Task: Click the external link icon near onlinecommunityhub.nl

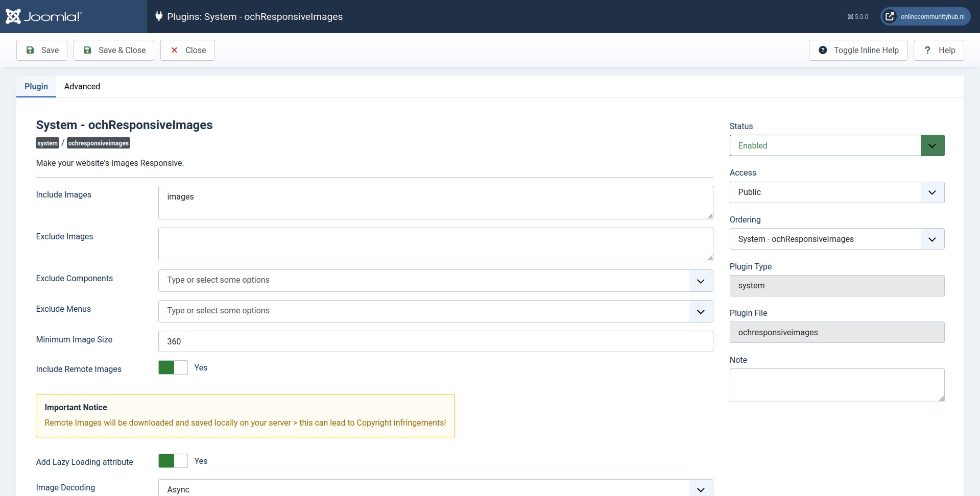Action: click(x=890, y=16)
